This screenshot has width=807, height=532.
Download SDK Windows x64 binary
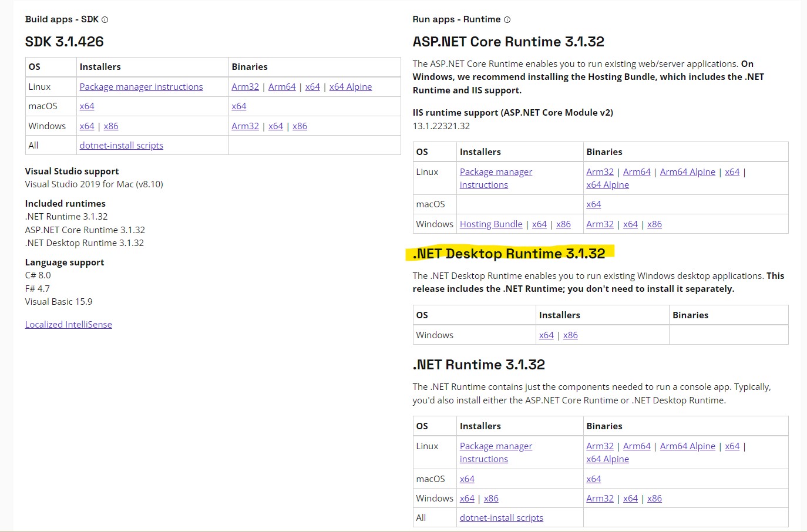(275, 126)
